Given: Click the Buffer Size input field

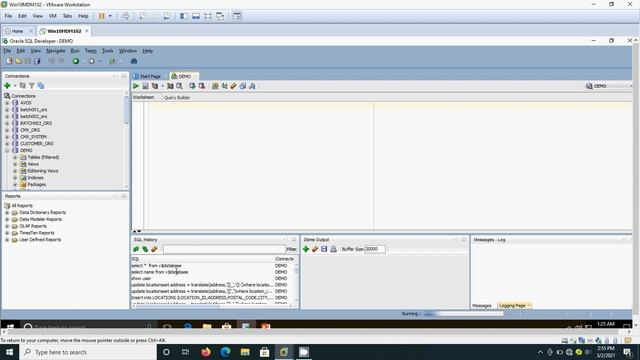Looking at the screenshot, I should coord(374,249).
